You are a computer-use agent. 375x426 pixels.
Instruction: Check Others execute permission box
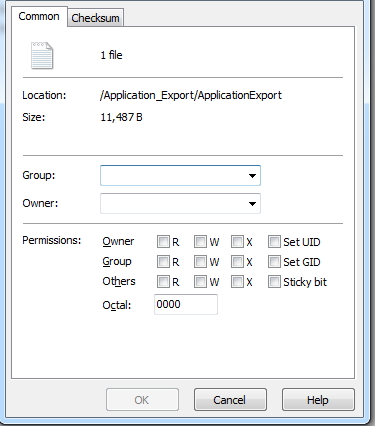(237, 282)
